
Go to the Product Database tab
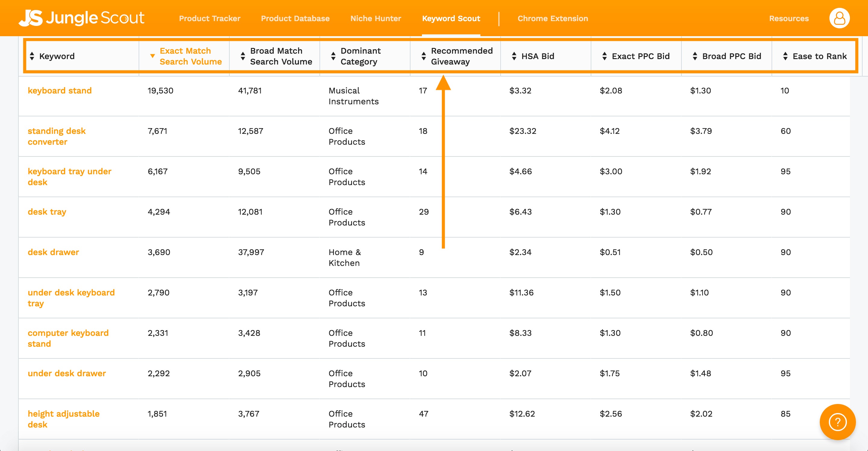(295, 18)
